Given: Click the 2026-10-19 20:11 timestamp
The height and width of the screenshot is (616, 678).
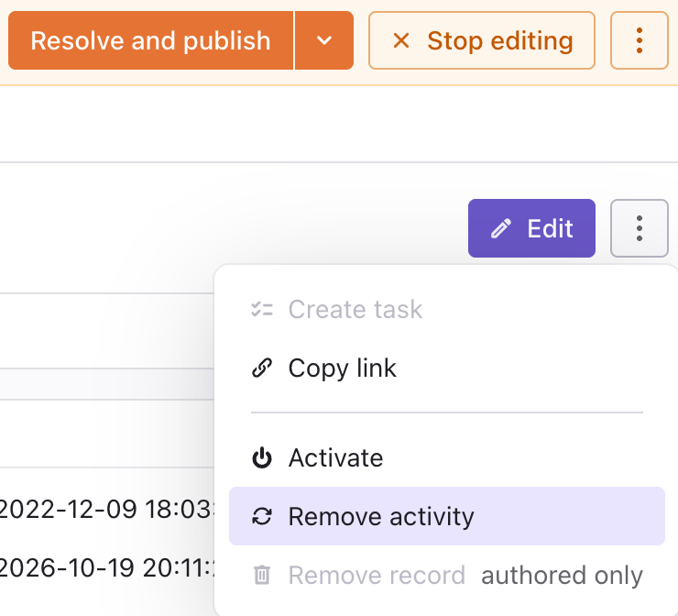Looking at the screenshot, I should [x=106, y=567].
